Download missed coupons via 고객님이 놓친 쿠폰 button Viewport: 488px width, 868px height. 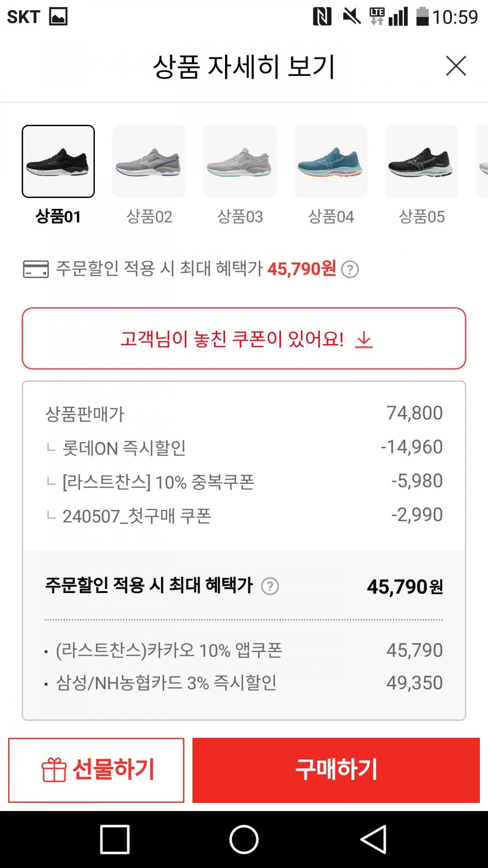click(244, 339)
